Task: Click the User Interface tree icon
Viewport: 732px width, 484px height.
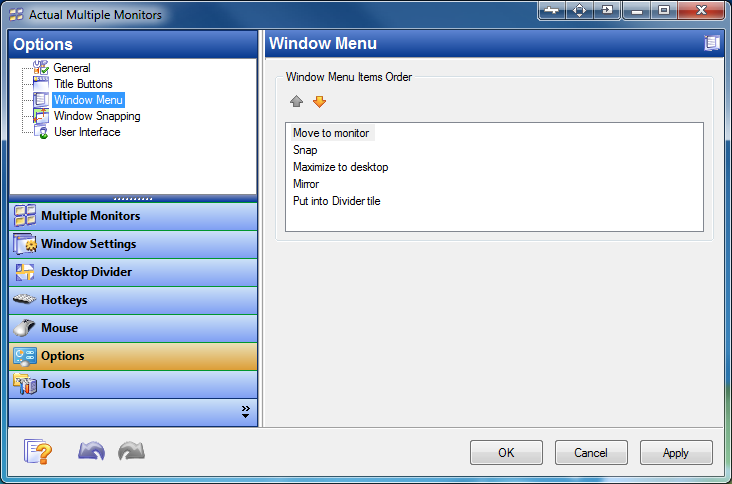Action: (x=41, y=132)
